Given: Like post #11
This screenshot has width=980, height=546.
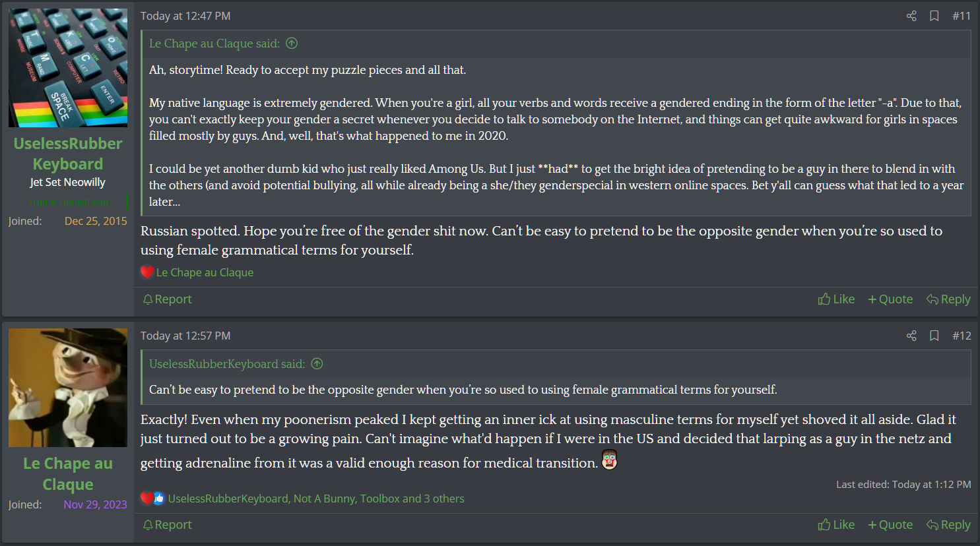Looking at the screenshot, I should pyautogui.click(x=836, y=299).
